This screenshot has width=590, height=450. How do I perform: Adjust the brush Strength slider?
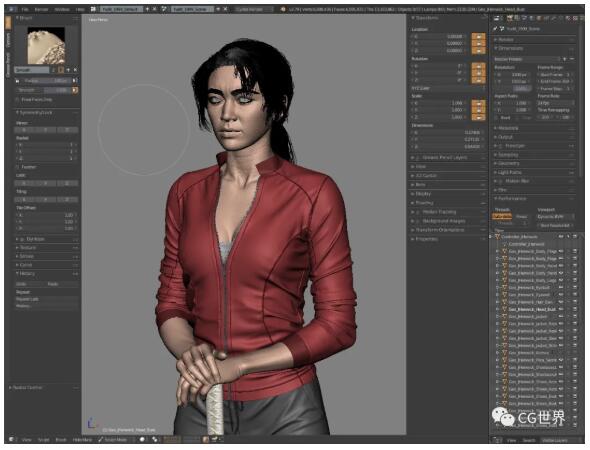(44, 90)
